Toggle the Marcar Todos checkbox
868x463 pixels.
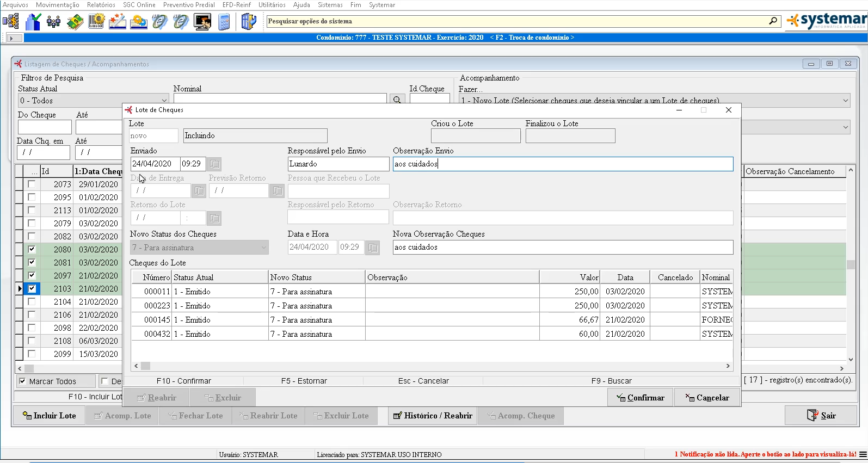click(22, 381)
